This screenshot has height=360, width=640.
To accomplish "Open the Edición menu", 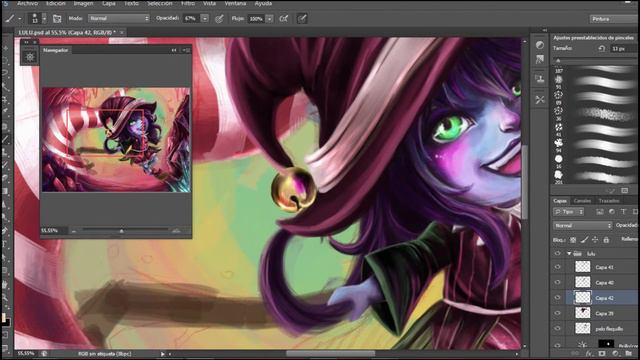I will pos(56,3).
